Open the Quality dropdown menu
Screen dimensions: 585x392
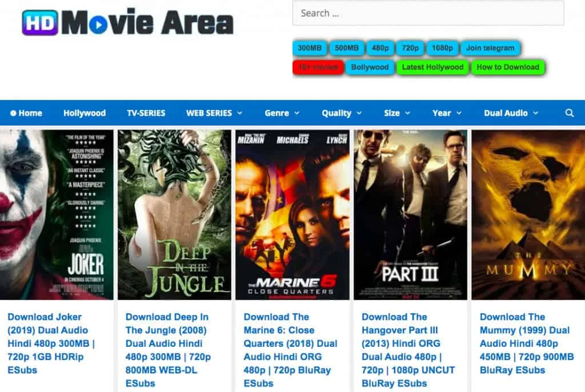point(342,113)
